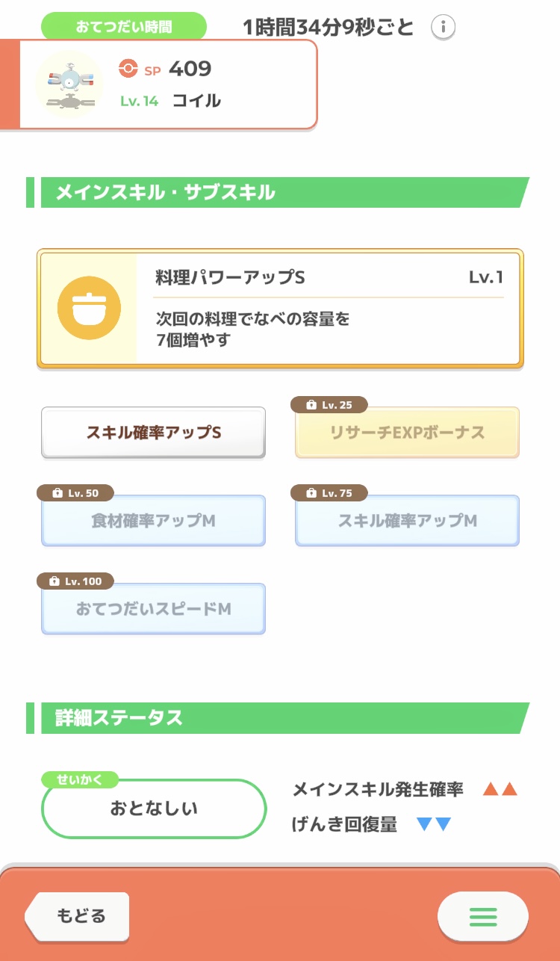
Task: Select the locked リサーチEXPボーナス sub skill
Action: pyautogui.click(x=407, y=433)
